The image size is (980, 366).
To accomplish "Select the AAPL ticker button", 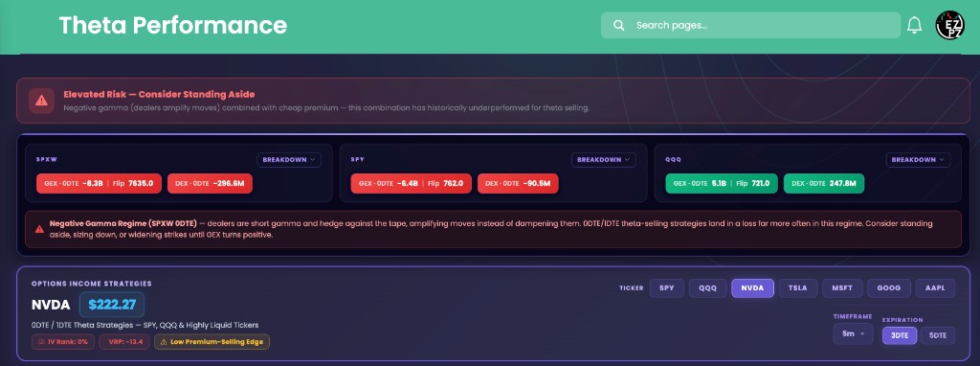I will pos(936,288).
